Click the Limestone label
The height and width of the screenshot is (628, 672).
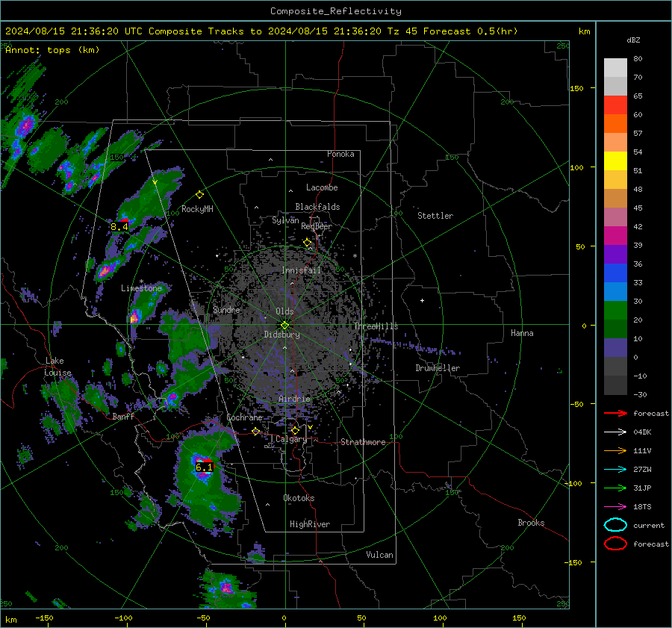coord(141,288)
